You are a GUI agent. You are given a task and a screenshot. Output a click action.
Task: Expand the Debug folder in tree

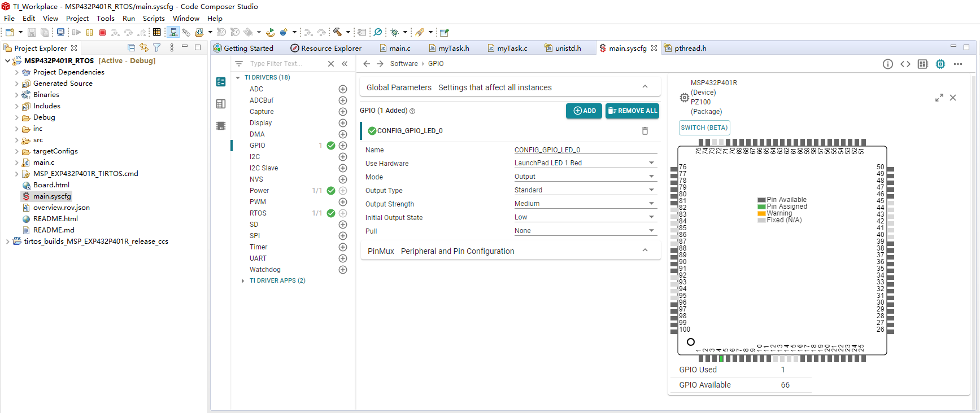tap(16, 117)
